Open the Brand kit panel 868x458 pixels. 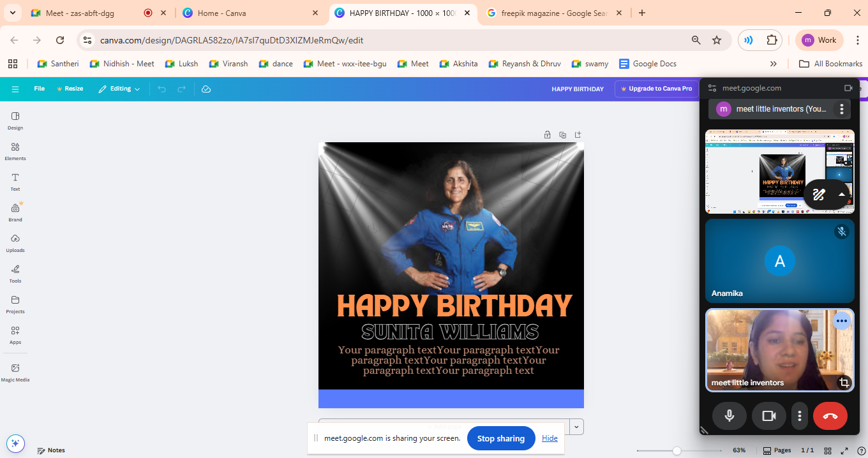pyautogui.click(x=15, y=212)
